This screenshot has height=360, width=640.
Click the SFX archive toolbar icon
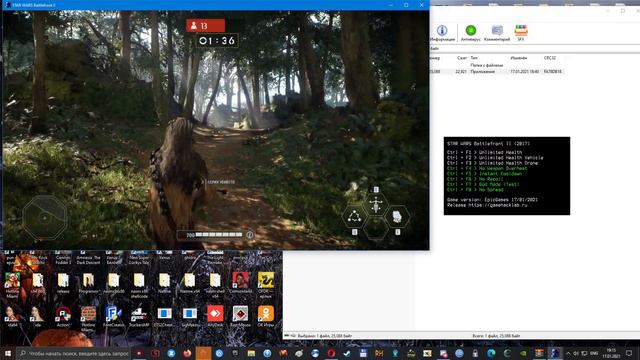[521, 33]
